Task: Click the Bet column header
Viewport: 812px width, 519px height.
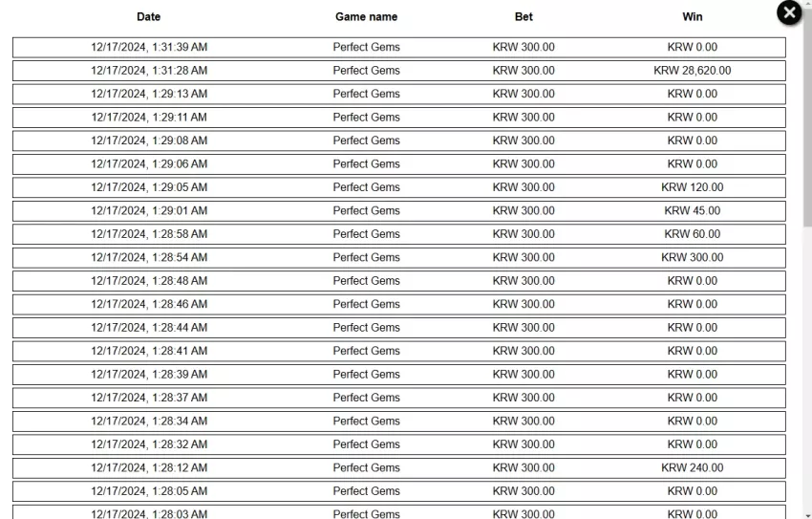Action: 524,16
